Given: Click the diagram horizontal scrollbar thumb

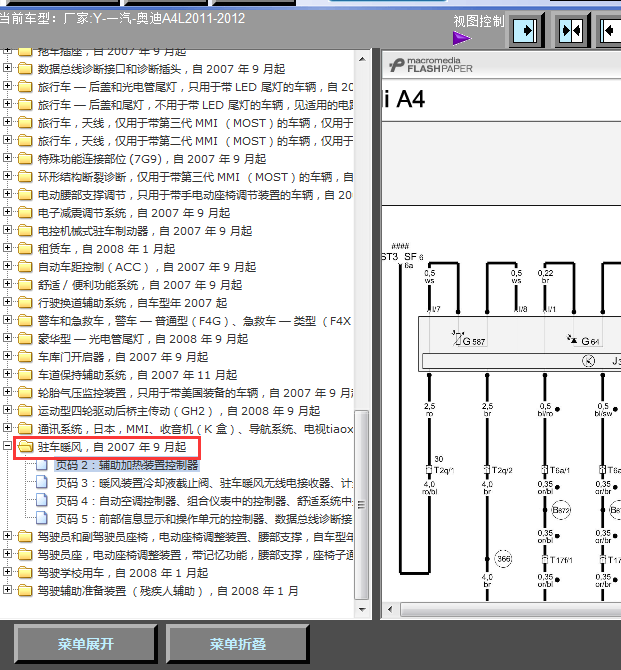Looking at the screenshot, I should (x=510, y=609).
